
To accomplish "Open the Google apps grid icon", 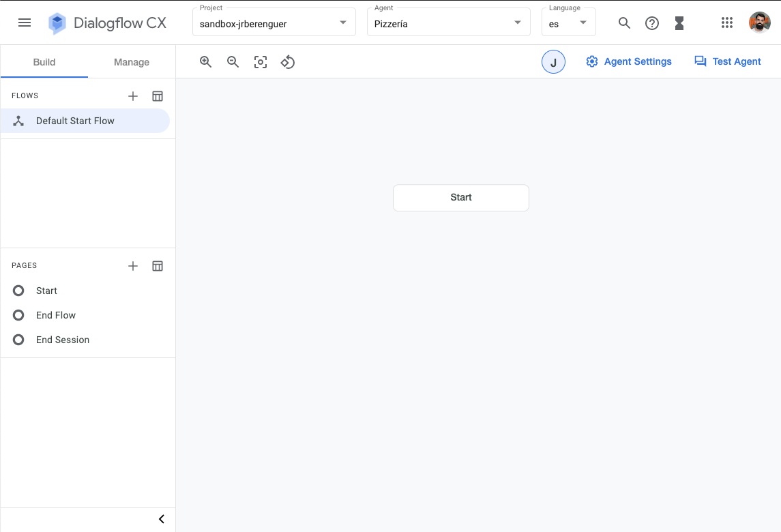I will click(x=727, y=23).
